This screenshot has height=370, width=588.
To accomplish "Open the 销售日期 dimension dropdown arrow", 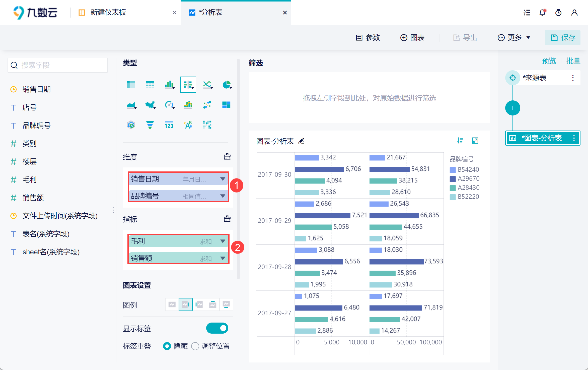I will (223, 179).
